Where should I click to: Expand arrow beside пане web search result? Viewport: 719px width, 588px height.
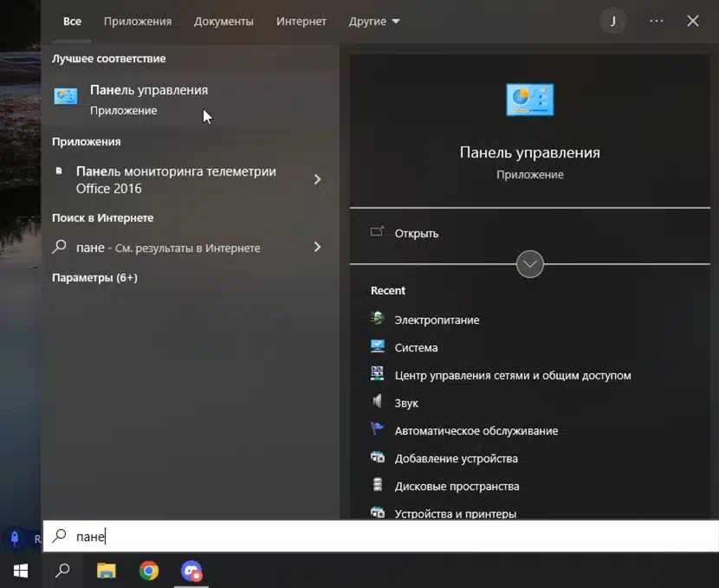(317, 247)
